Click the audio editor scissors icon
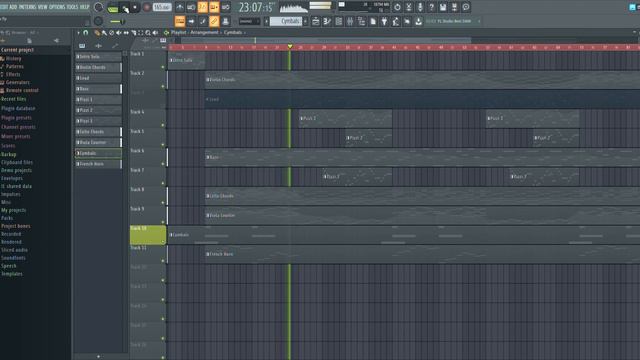This screenshot has height=360, width=640. pyautogui.click(x=409, y=7)
